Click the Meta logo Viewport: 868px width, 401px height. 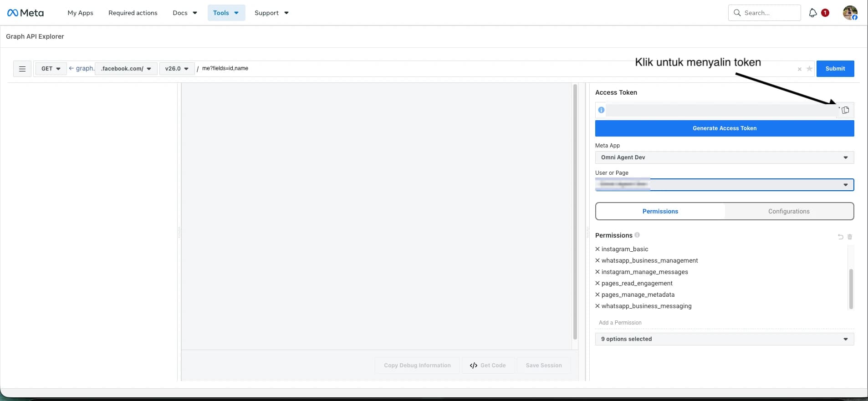click(x=26, y=13)
